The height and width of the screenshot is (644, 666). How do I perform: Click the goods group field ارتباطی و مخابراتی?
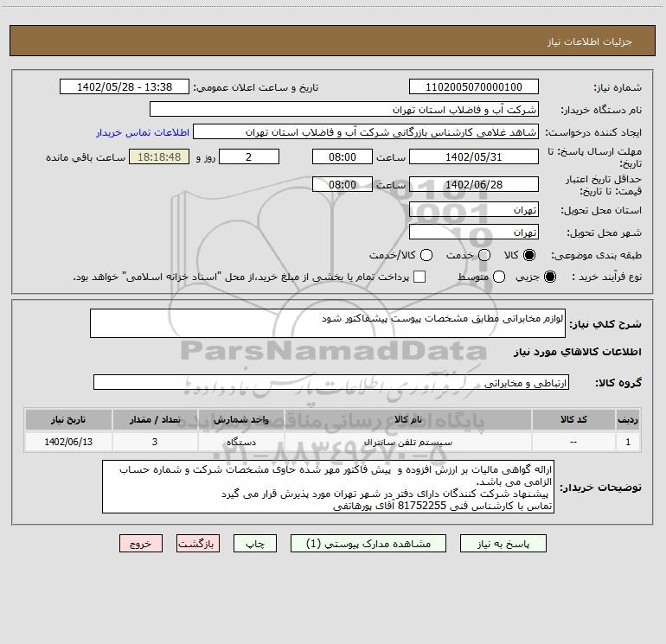[331, 382]
